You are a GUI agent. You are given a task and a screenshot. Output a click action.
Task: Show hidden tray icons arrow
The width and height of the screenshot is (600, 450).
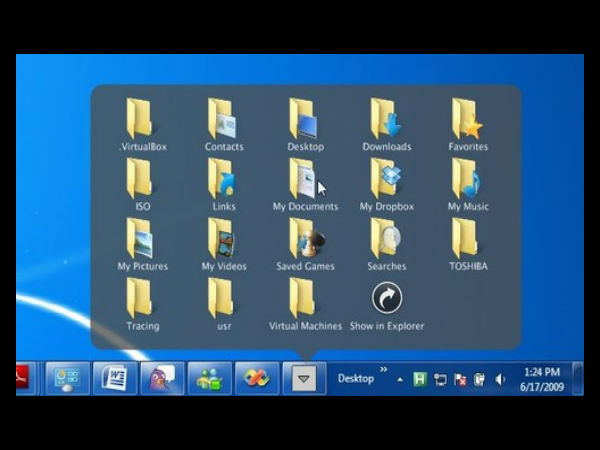tap(400, 380)
